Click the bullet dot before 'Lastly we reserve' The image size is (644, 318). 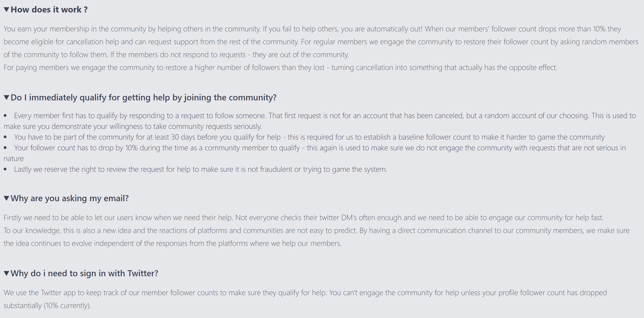tap(5, 169)
